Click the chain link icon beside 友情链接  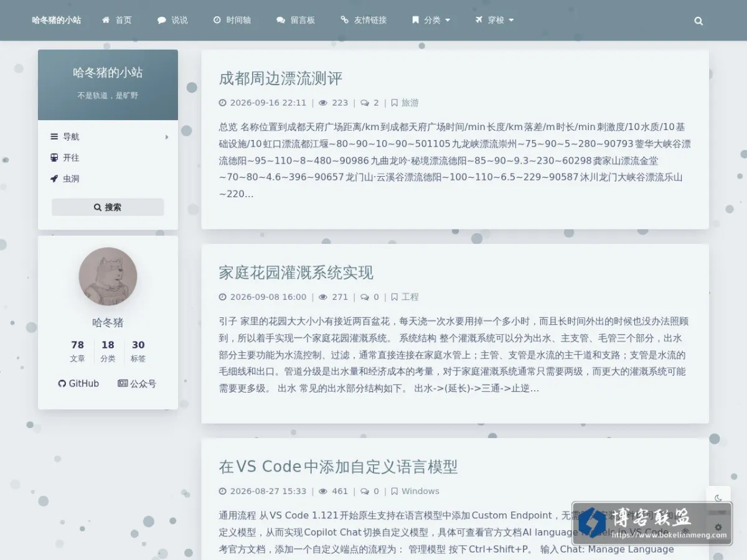(x=344, y=20)
